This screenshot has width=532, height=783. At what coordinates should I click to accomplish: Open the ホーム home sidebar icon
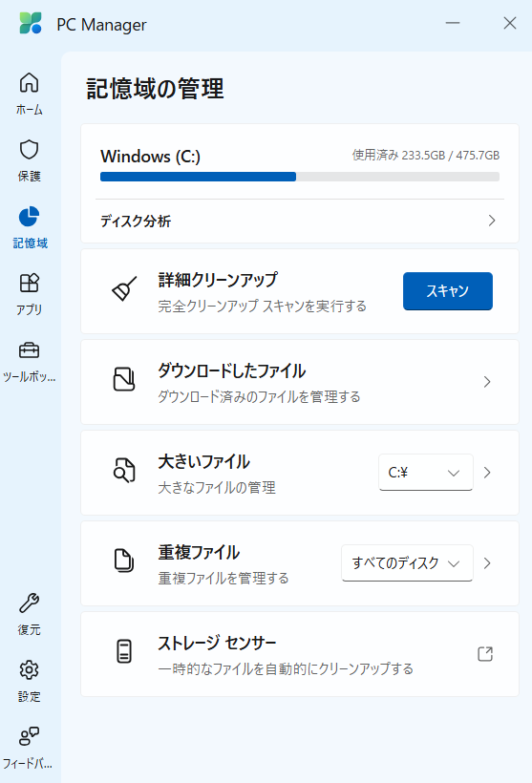[29, 83]
